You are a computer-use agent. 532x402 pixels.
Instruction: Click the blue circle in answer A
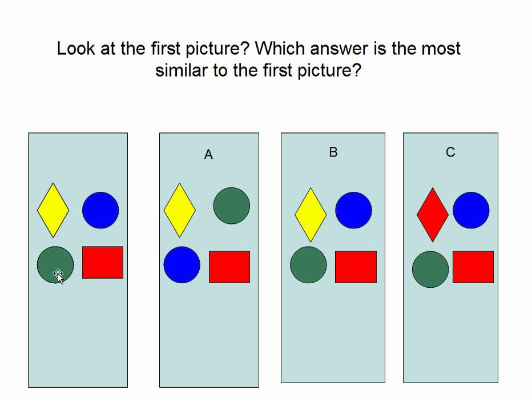pos(182,265)
